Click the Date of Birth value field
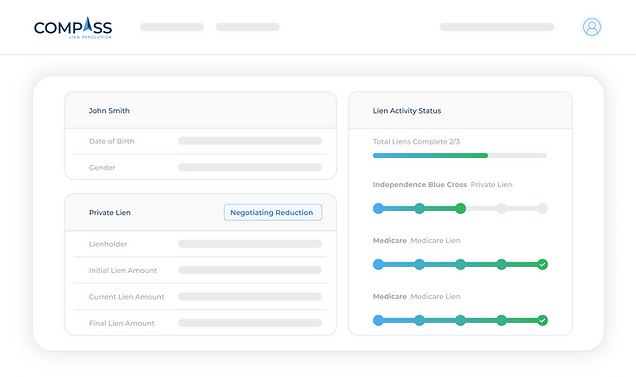 click(x=250, y=141)
